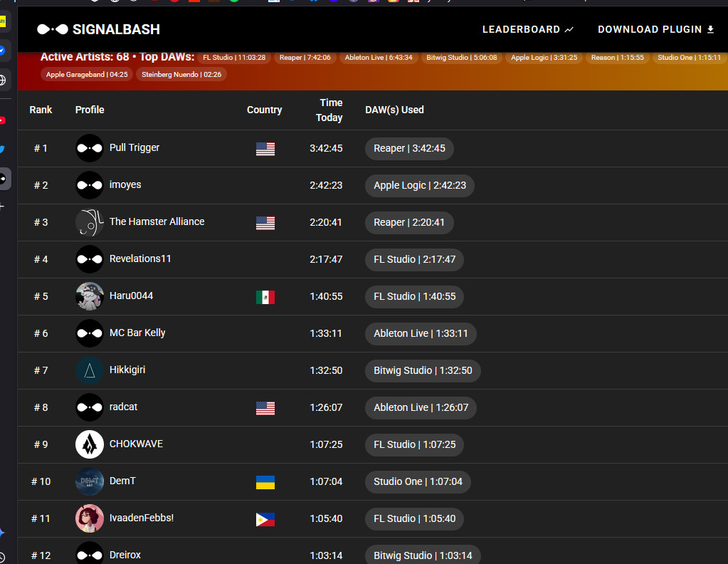Screen dimensions: 728x564
Task: Click the time 1:07:25 in CHOKWAVE row
Action: pos(326,445)
